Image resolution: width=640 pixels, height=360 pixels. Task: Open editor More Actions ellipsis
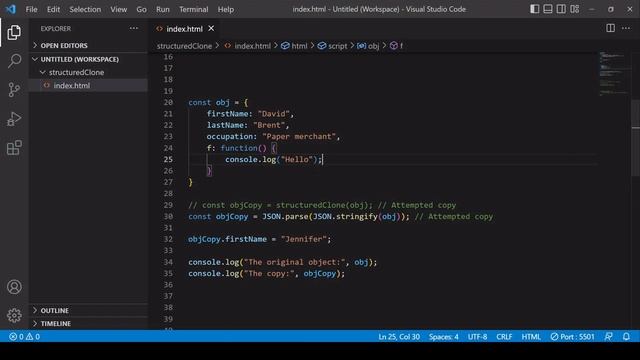pyautogui.click(x=626, y=28)
